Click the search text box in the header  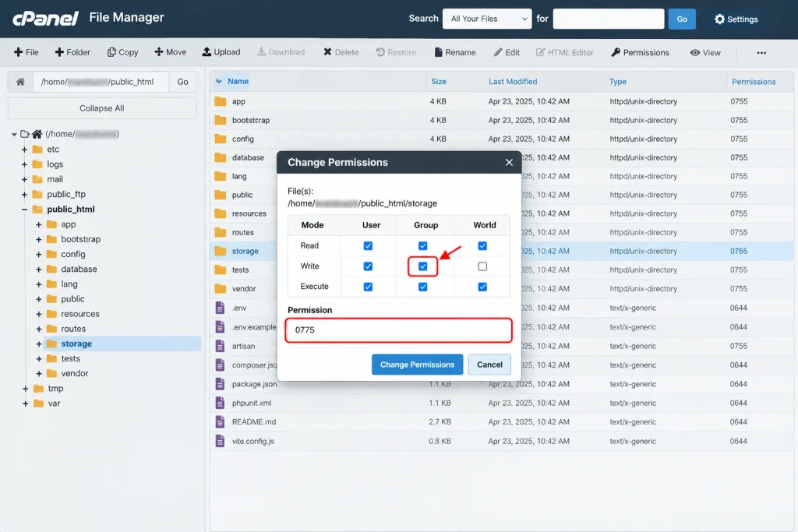point(608,19)
